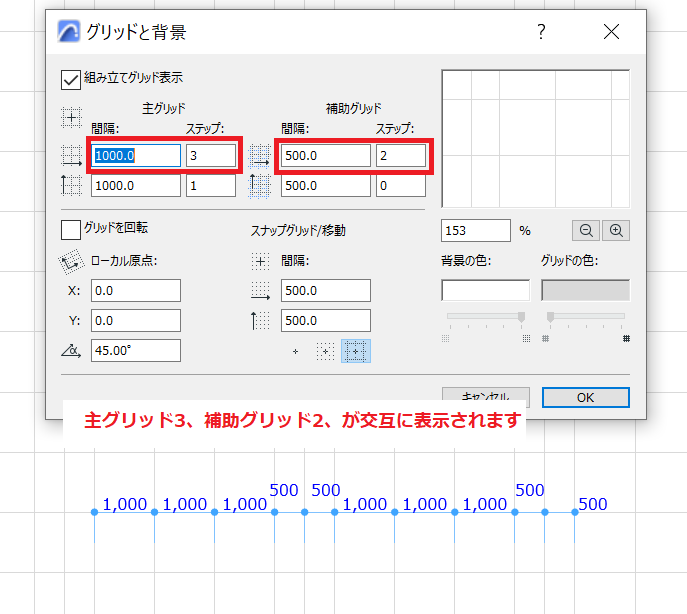The height and width of the screenshot is (614, 687).
Task: Click the 背景の色: label
Action: click(466, 261)
